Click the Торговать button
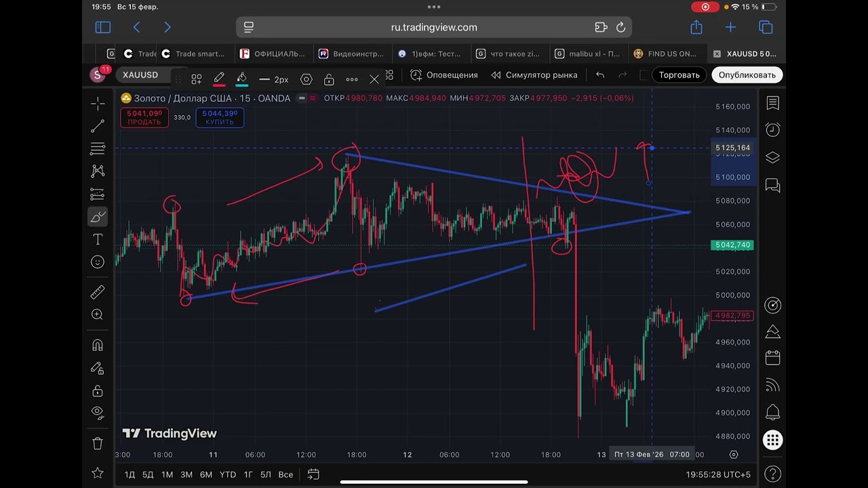Screen dimensions: 868x488 [x=679, y=75]
